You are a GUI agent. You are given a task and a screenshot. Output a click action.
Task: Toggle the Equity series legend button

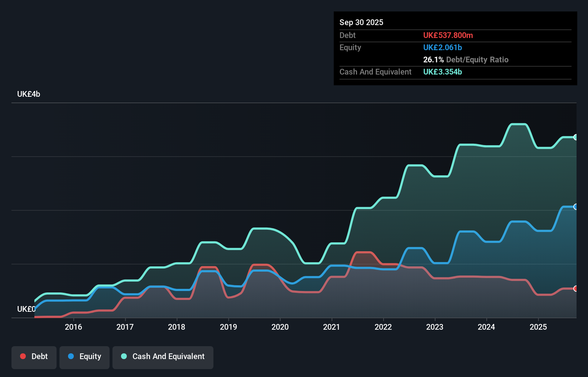pyautogui.click(x=85, y=357)
